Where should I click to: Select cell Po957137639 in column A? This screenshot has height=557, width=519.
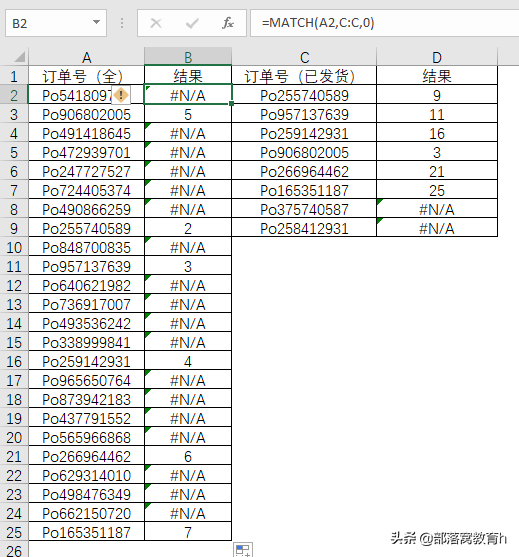86,266
